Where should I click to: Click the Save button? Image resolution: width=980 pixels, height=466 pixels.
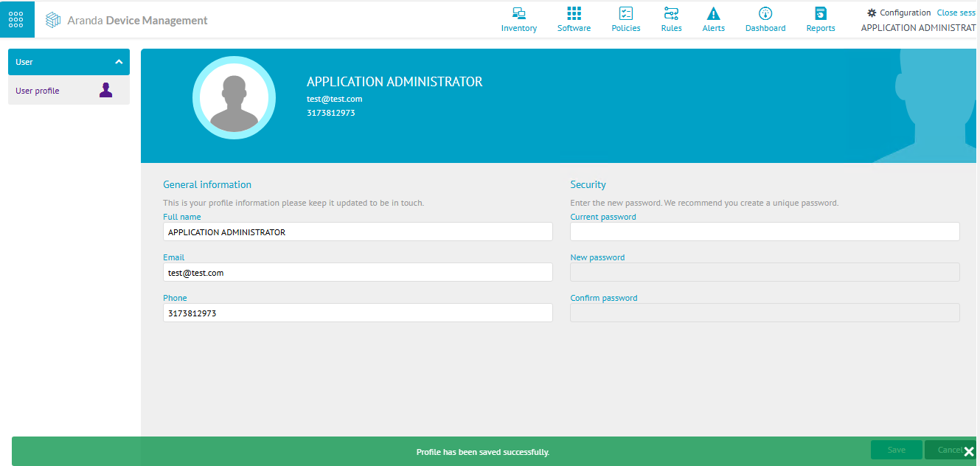896,450
